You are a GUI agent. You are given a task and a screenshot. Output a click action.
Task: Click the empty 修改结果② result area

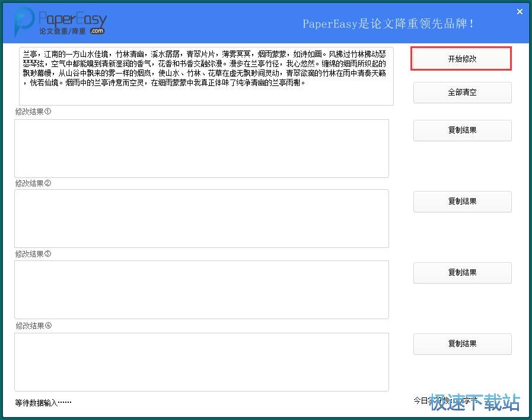point(202,218)
